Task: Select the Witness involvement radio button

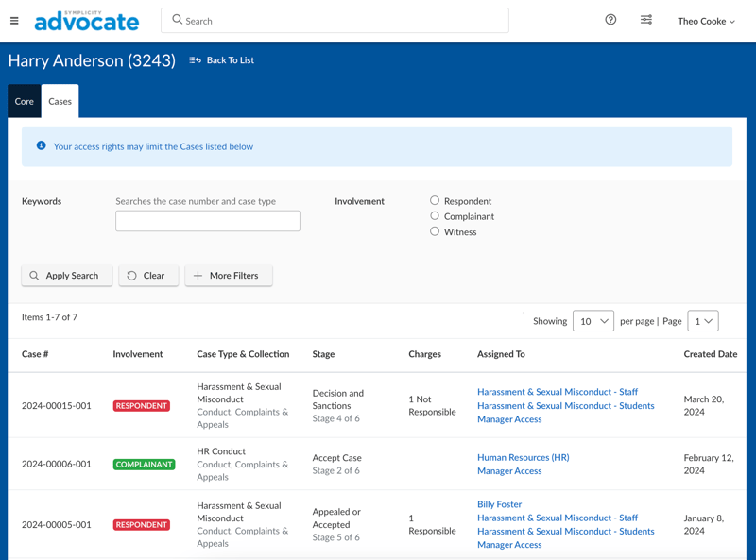Action: (435, 231)
